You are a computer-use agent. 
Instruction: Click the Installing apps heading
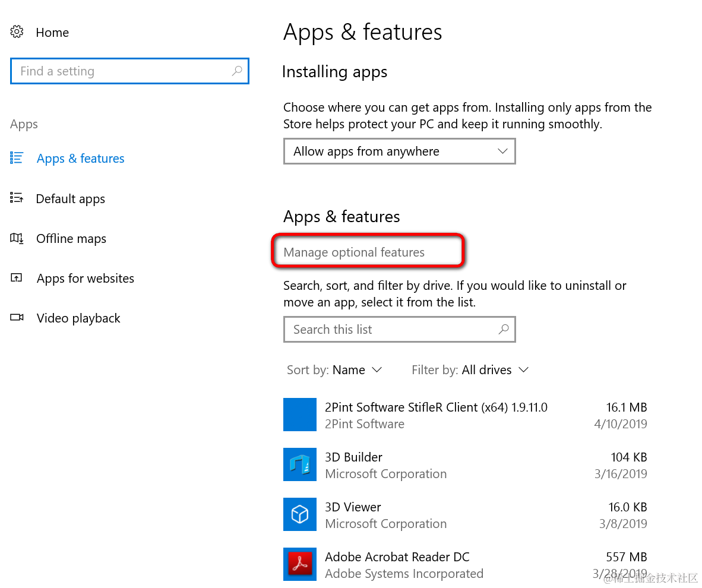click(334, 72)
